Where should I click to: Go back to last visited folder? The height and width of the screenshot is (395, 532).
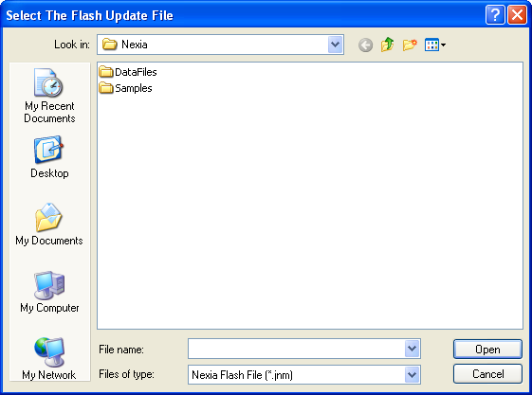coord(365,45)
